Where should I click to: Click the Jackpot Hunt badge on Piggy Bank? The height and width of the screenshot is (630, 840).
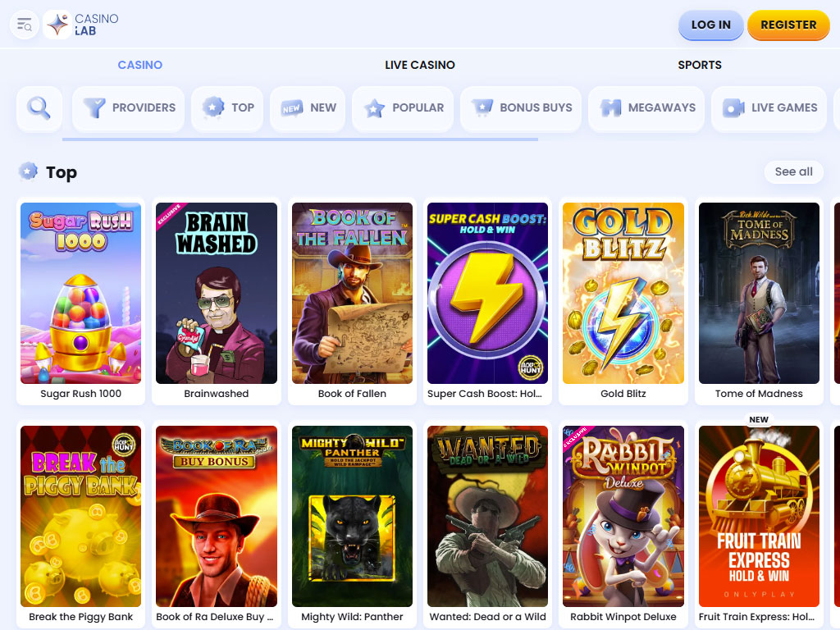124,444
